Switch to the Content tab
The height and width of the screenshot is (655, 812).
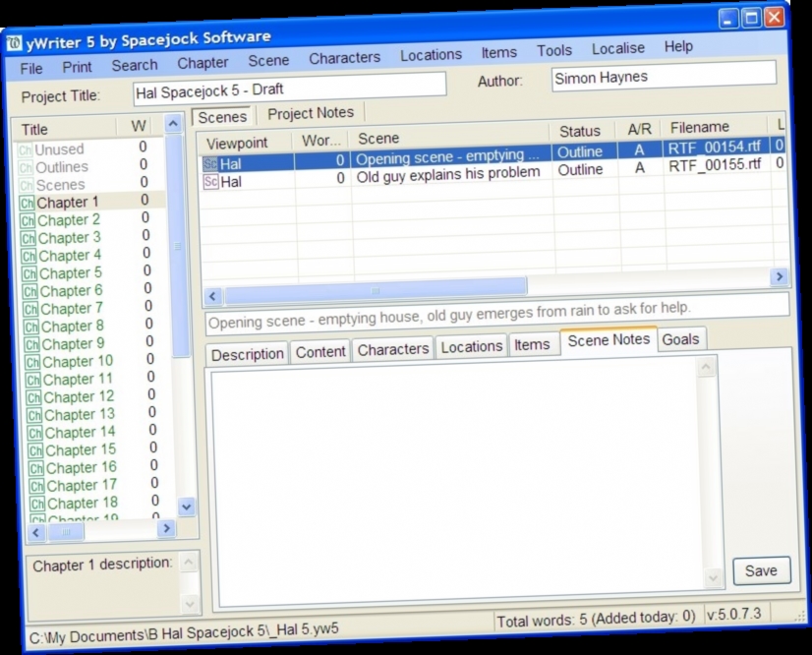(x=321, y=349)
